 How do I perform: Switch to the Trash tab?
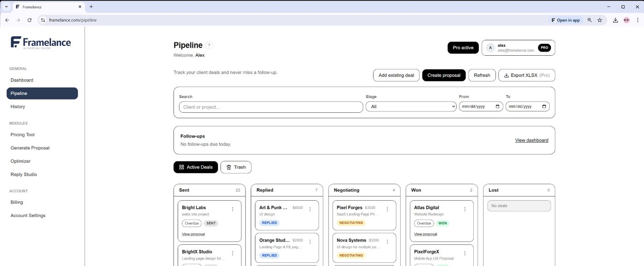(x=236, y=167)
